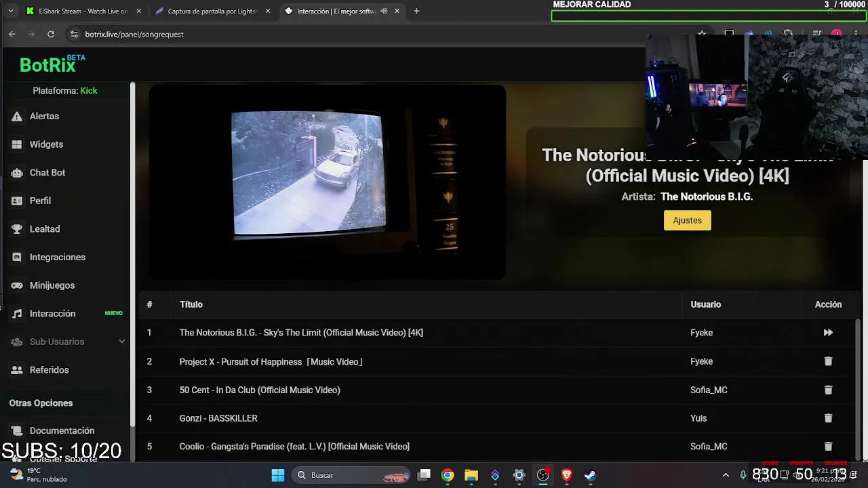Select Gonzi - BASSKILLER title
This screenshot has height=488, width=868.
[218, 418]
